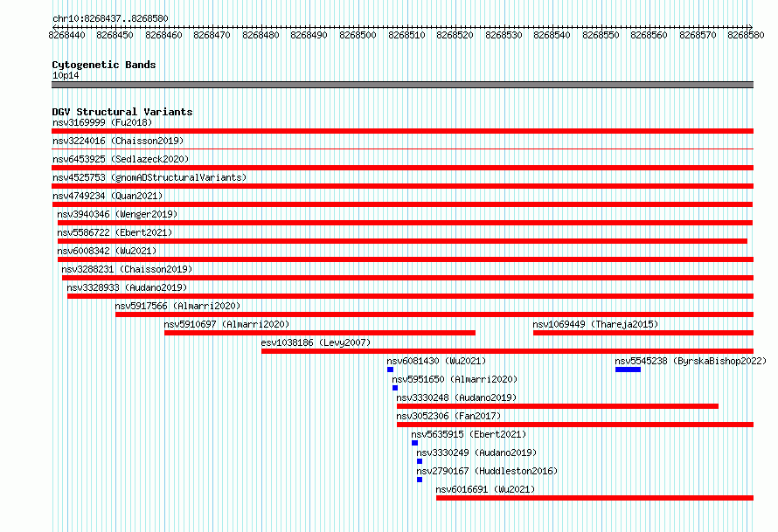778x532 pixels.
Task: Click nsv6008342 (Wu2021) label
Action: point(107,251)
